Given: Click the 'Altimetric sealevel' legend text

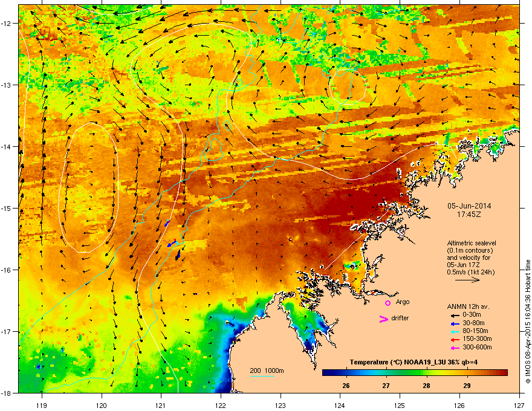Looking at the screenshot, I should click(x=472, y=243).
